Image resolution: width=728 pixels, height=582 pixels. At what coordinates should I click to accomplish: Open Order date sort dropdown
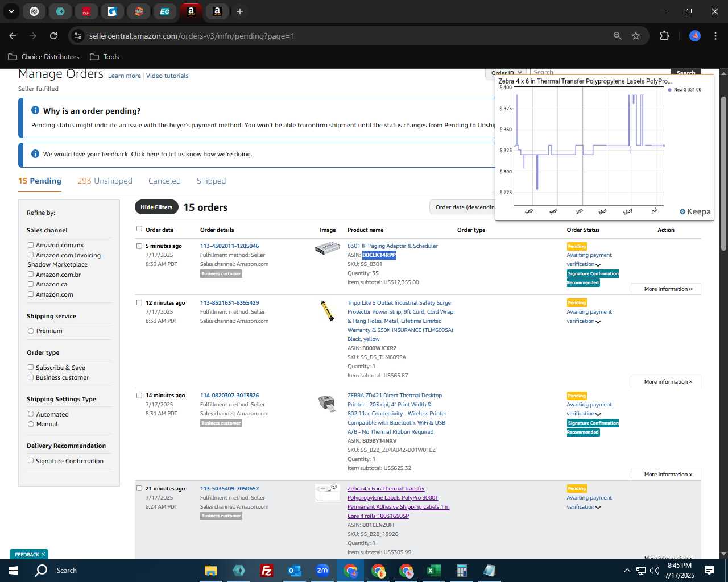coord(462,207)
